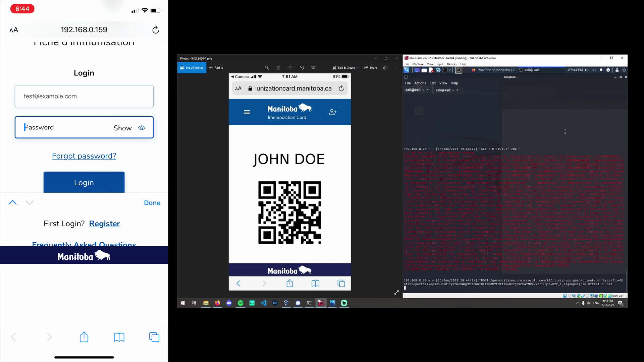
Task: Open the Edit & Create dropdown
Action: tap(345, 67)
